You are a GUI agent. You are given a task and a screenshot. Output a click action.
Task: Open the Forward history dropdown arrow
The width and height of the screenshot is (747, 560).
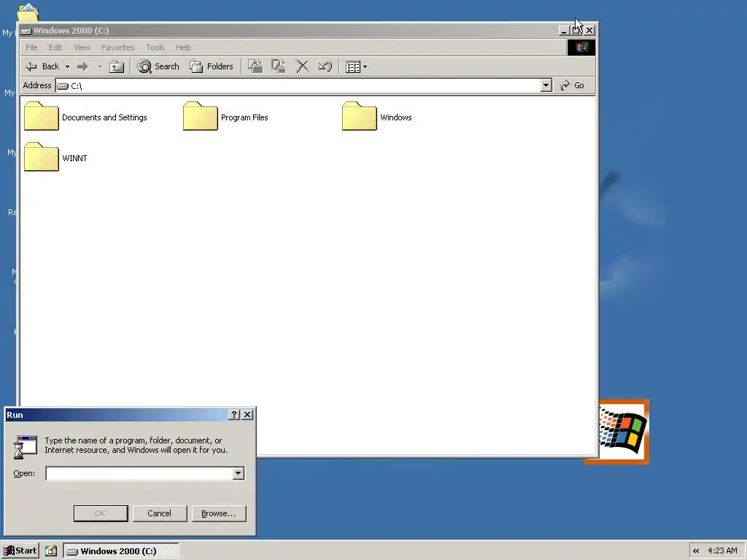click(100, 66)
